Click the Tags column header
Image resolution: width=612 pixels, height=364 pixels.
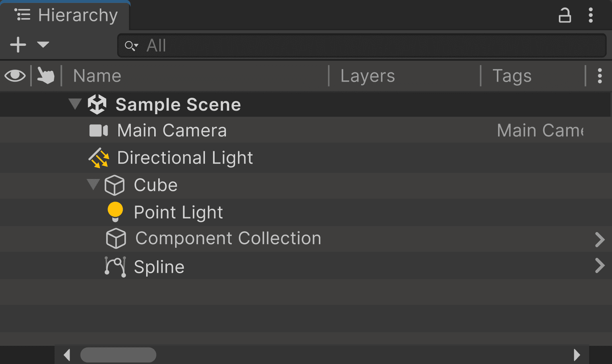point(512,76)
